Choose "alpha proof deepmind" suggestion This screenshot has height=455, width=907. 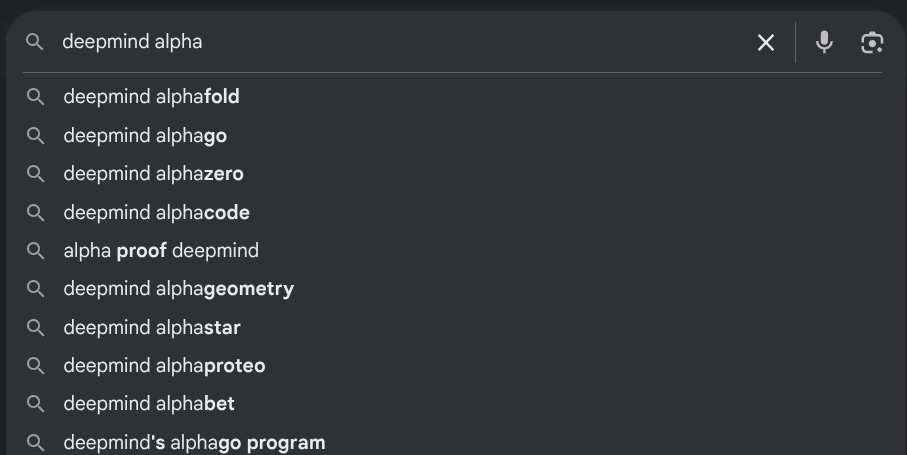161,250
